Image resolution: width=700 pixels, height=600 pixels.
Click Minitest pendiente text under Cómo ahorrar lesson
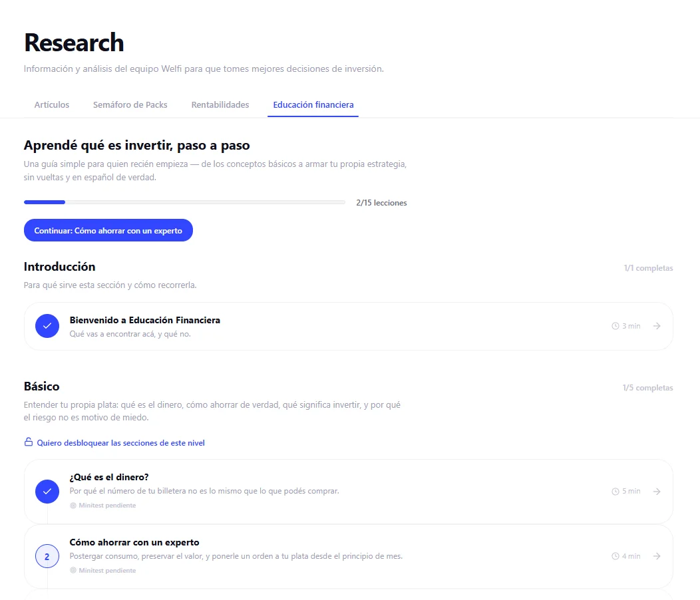coord(107,571)
